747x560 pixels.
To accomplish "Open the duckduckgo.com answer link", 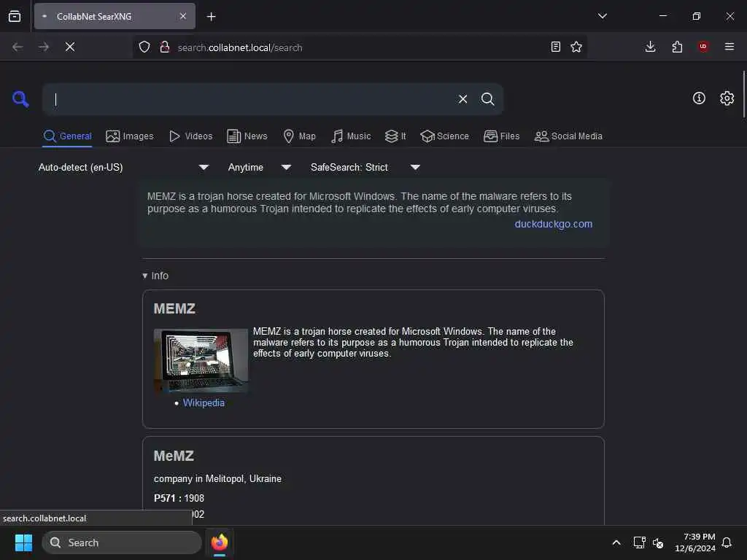I will click(553, 224).
